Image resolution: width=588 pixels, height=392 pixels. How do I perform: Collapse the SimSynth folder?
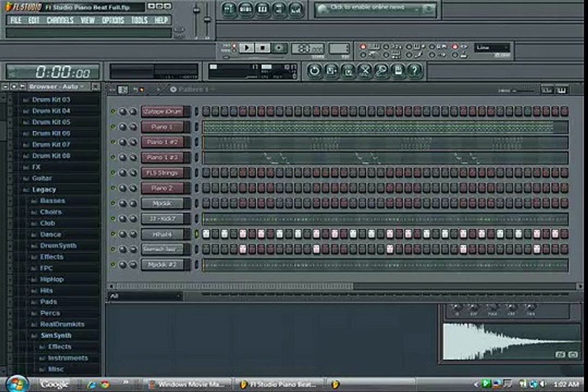(56, 336)
